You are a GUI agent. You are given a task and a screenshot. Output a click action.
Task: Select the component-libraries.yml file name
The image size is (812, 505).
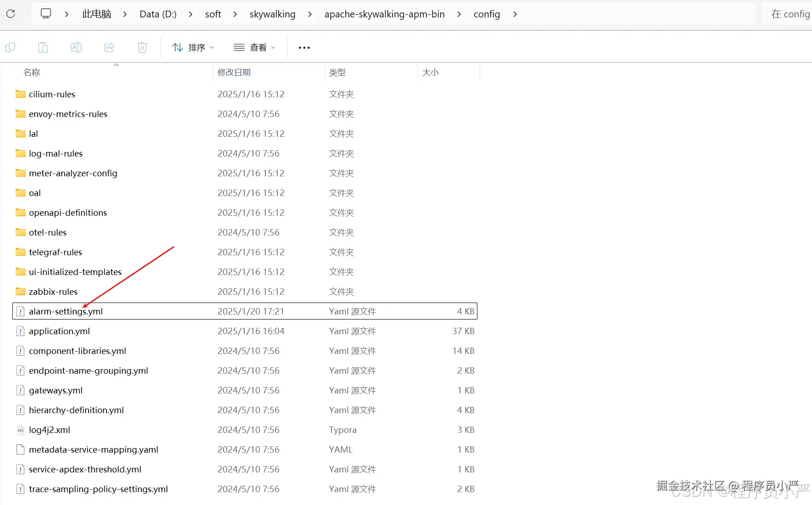[78, 351]
